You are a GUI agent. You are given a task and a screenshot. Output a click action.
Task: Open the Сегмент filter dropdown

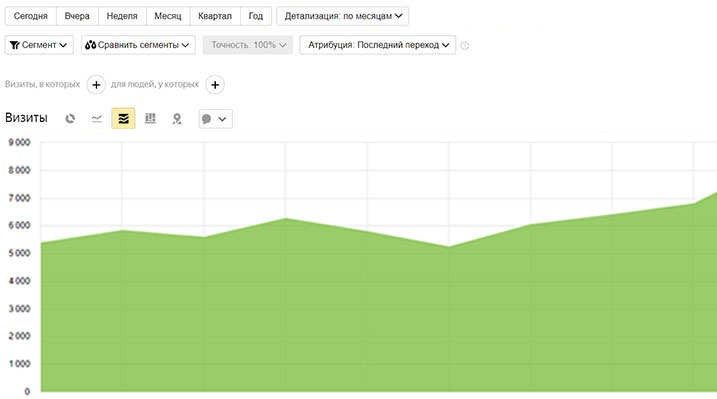[x=39, y=45]
